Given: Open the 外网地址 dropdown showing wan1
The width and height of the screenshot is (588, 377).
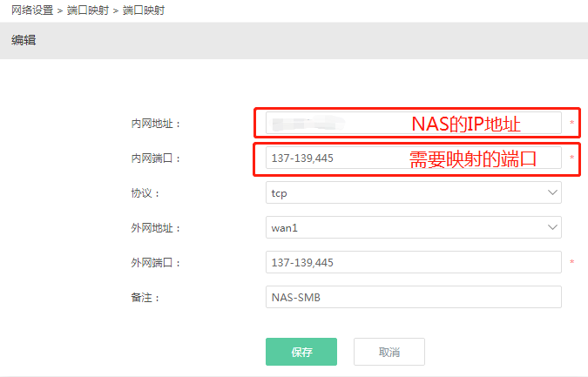Looking at the screenshot, I should [x=412, y=227].
